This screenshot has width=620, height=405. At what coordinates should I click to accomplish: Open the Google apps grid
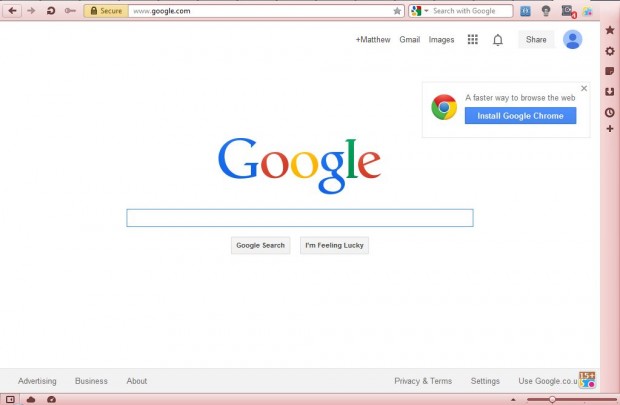473,39
